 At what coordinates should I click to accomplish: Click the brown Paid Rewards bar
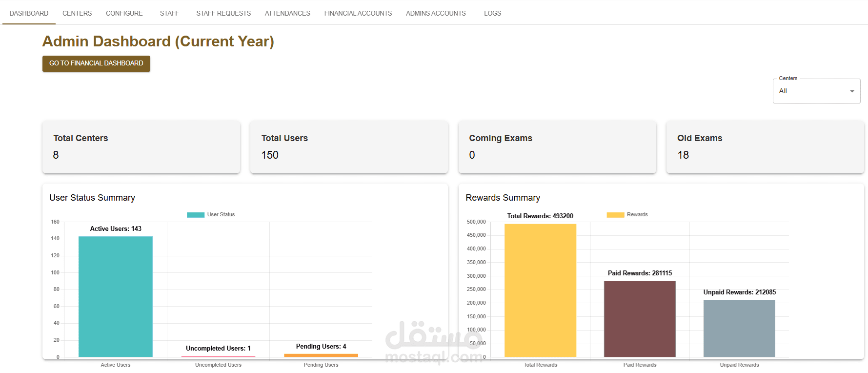pyautogui.click(x=640, y=319)
